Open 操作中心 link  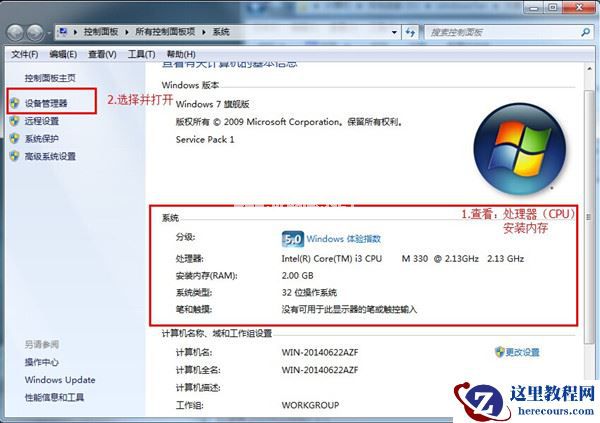tap(42, 362)
